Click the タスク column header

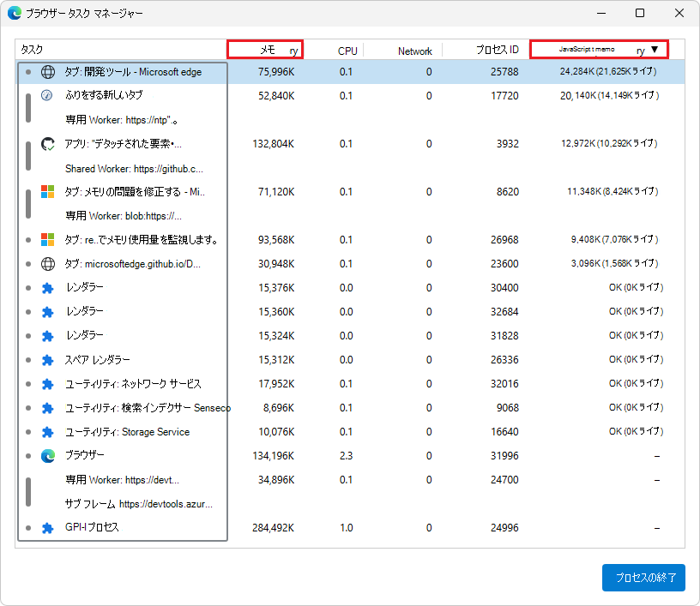33,51
